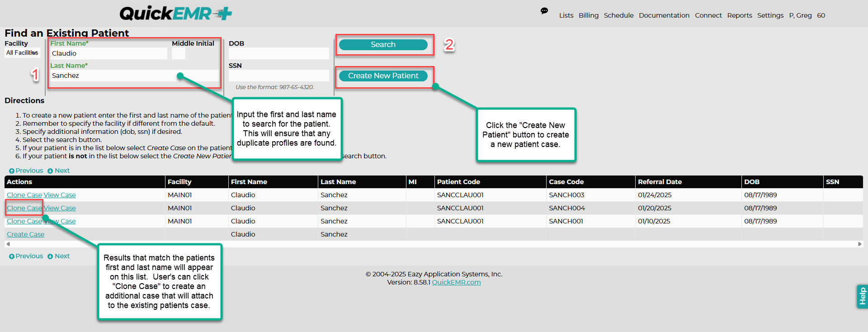868x332 pixels.
Task: Click the Find an Existing Patient heading
Action: click(67, 33)
